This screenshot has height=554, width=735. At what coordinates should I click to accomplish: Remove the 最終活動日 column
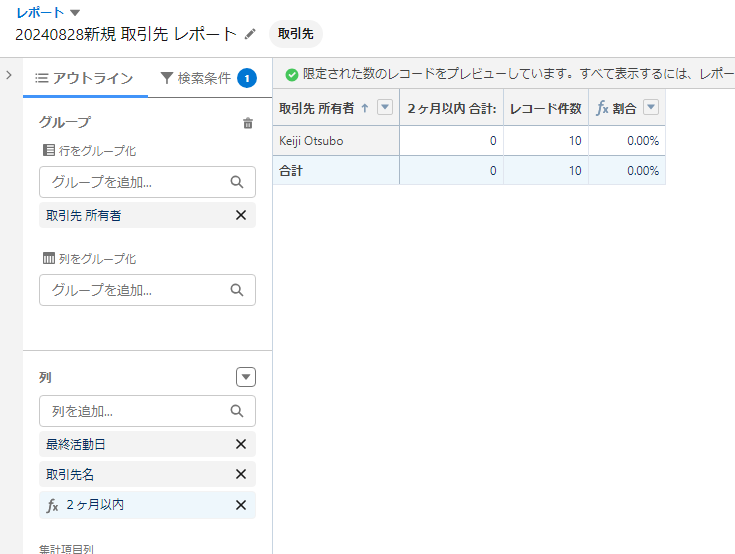241,444
